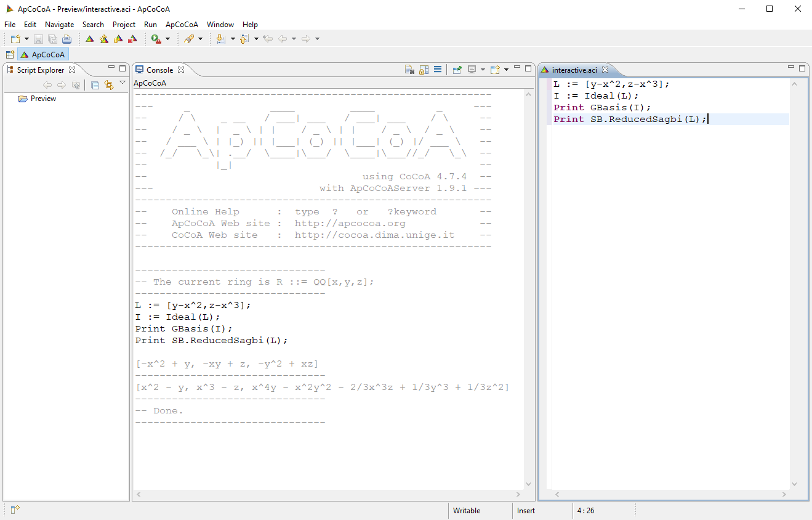Image resolution: width=812 pixels, height=520 pixels.
Task: Minimize the Script Explorer panel
Action: 111,68
